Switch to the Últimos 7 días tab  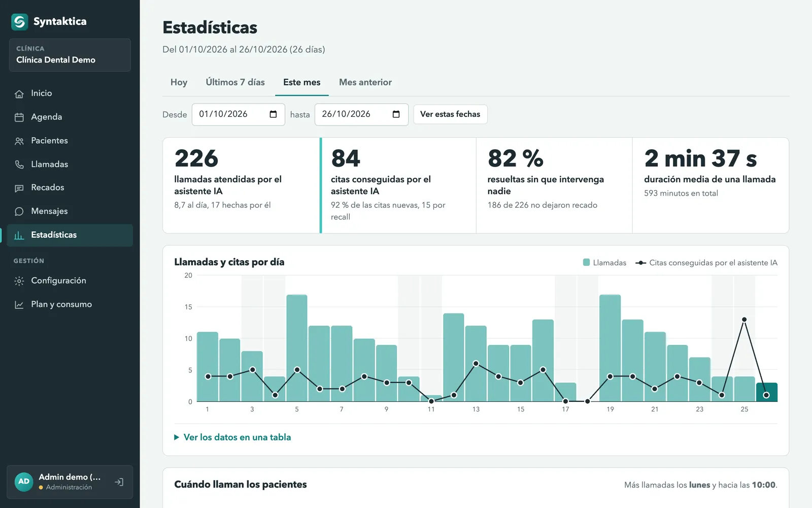click(x=235, y=82)
